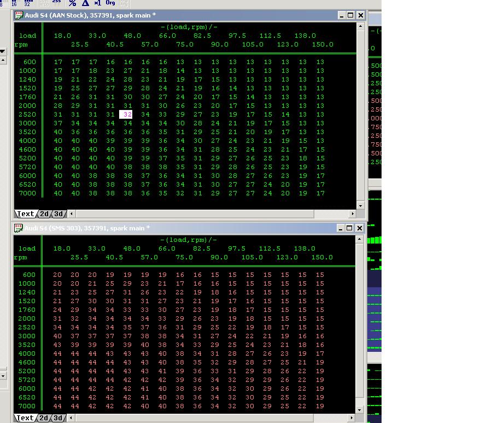Close the AAN Stock map window
This screenshot has width=504, height=423.
pos(361,15)
